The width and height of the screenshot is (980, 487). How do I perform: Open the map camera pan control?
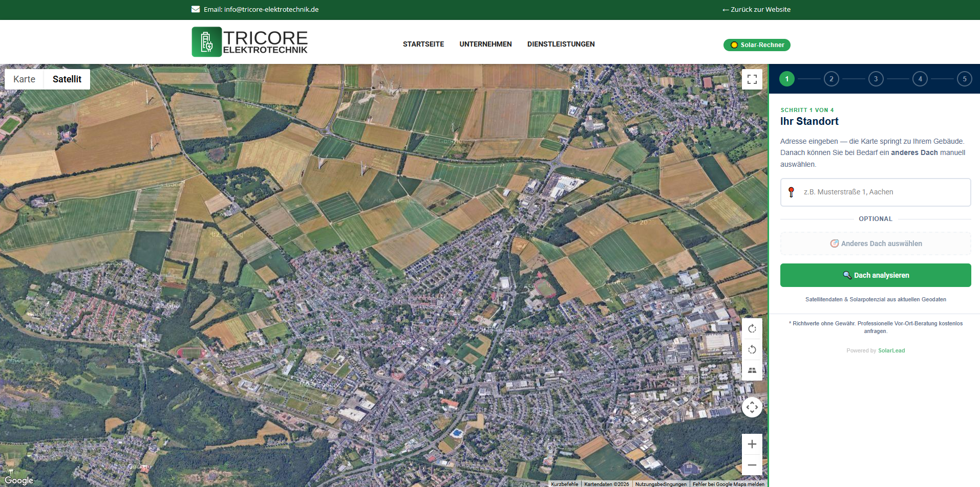pos(752,407)
